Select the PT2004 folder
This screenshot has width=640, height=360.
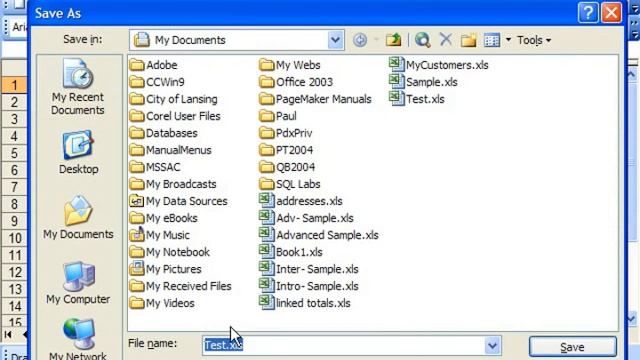286,150
